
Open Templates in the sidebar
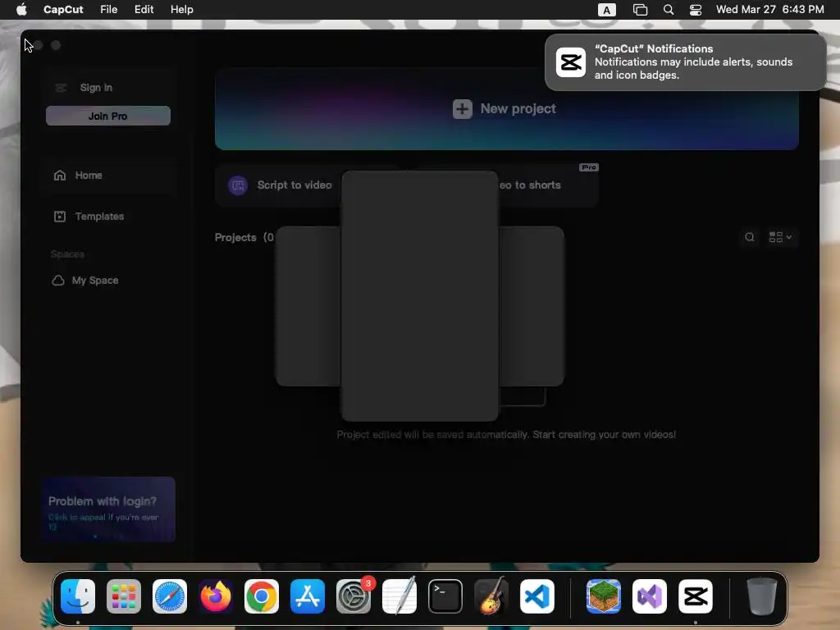108,217
